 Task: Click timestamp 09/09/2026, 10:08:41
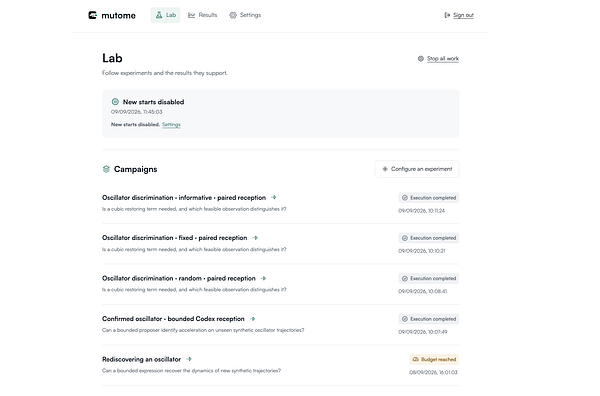click(423, 292)
